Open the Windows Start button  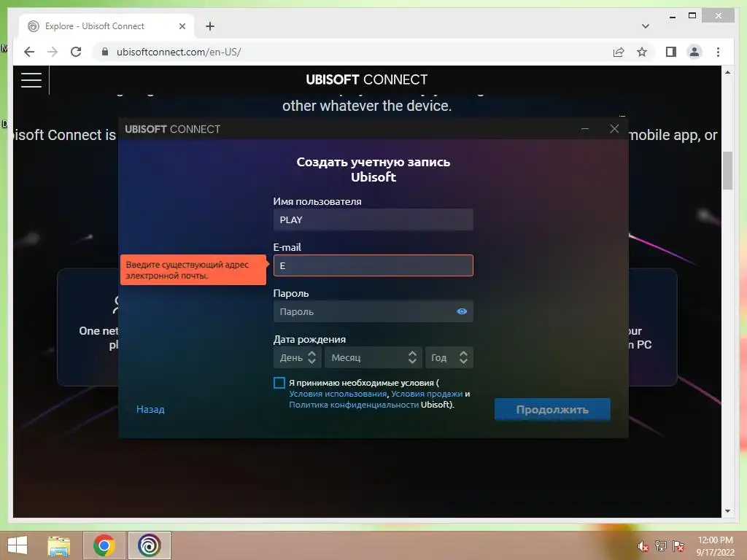coord(18,545)
